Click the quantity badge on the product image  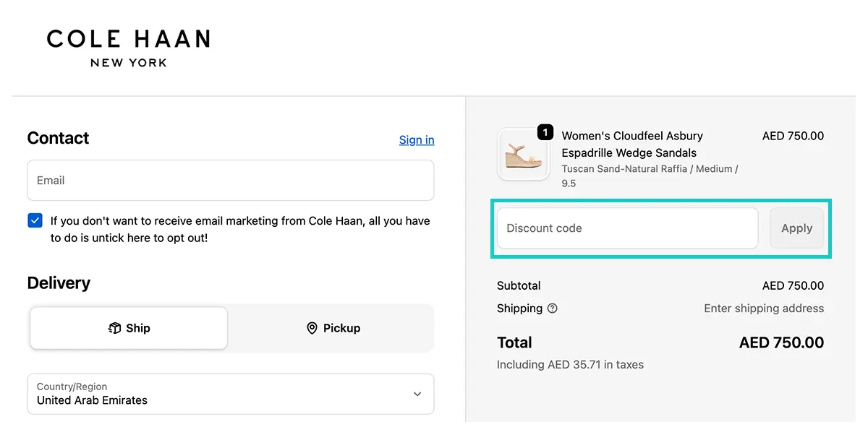click(x=545, y=132)
